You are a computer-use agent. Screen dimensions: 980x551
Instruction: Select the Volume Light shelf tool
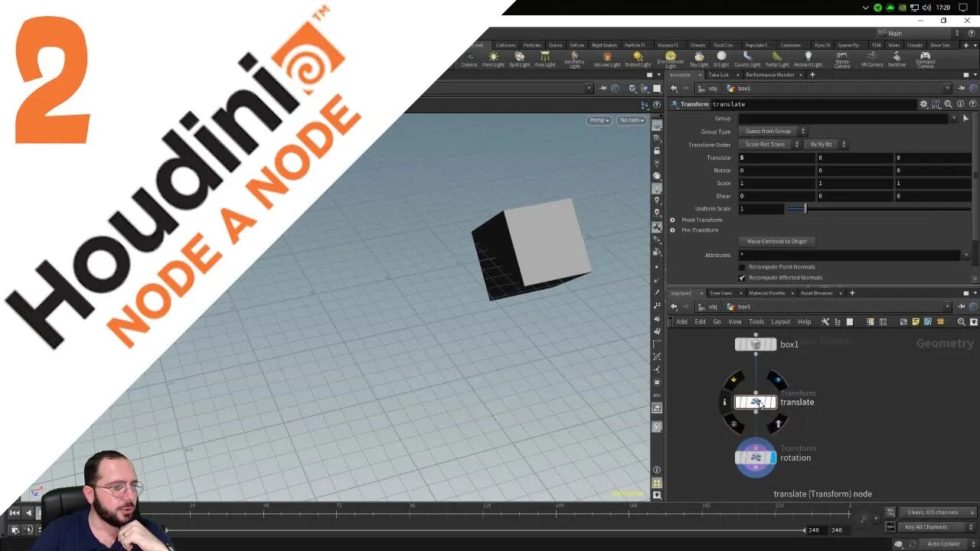tap(607, 60)
